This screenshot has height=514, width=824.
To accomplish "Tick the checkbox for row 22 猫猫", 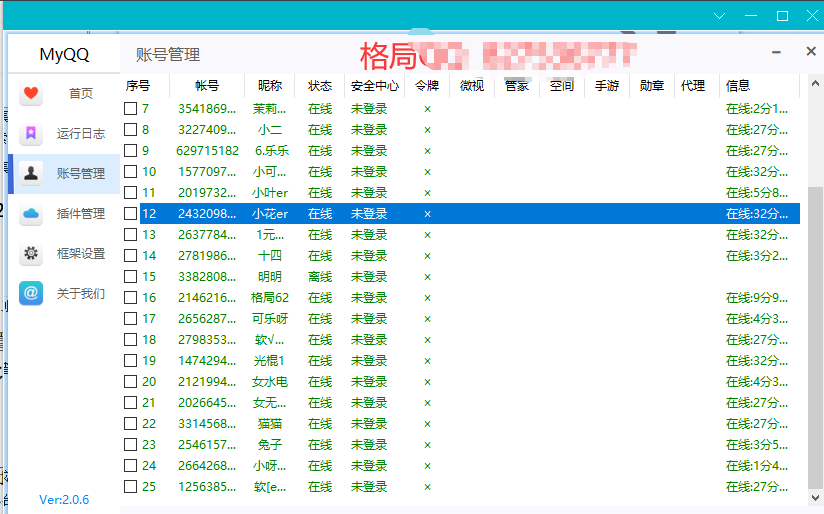I will pyautogui.click(x=130, y=424).
